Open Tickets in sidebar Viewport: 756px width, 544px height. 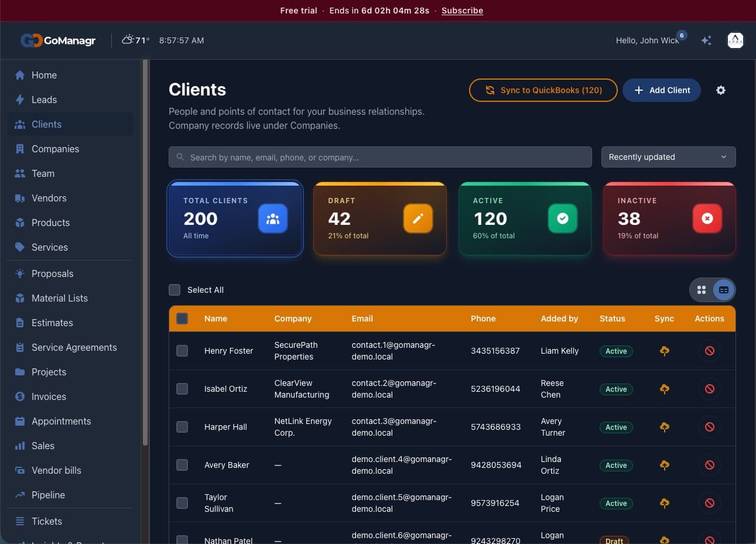coord(70,521)
